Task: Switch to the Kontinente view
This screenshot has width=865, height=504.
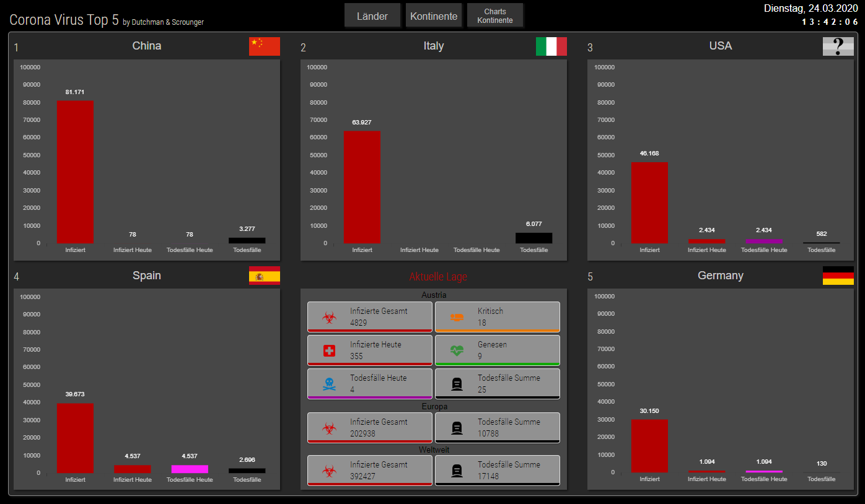Action: tap(434, 15)
